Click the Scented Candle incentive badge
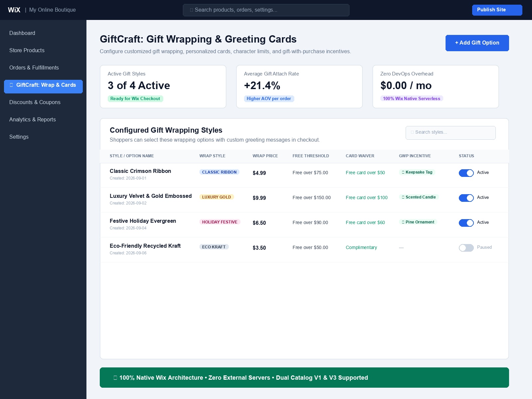 419,197
